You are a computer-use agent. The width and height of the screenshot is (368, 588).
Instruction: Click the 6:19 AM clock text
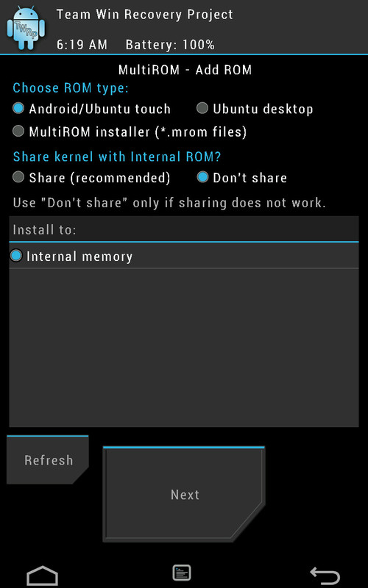(82, 45)
